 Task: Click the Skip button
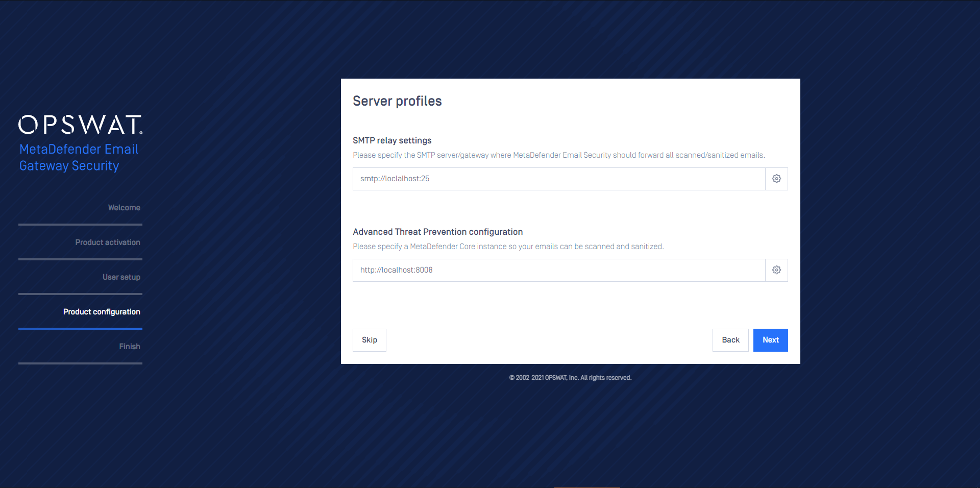pos(370,340)
